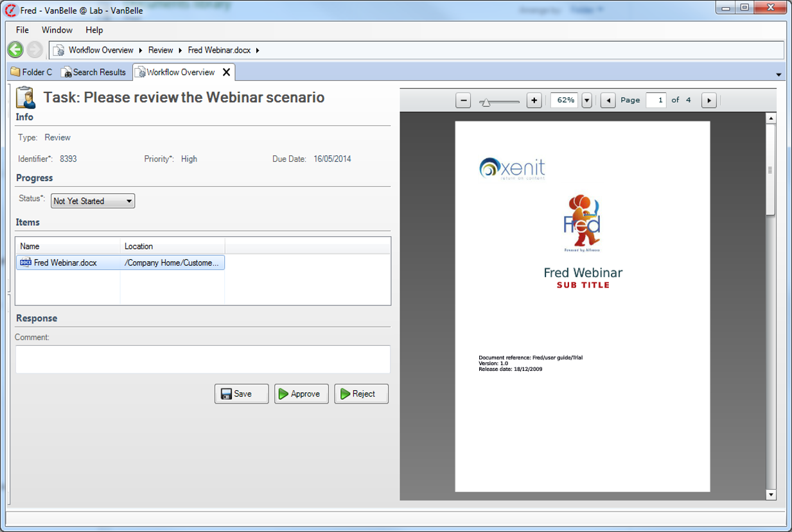Go to previous page in viewer
The height and width of the screenshot is (532, 792).
coord(608,100)
